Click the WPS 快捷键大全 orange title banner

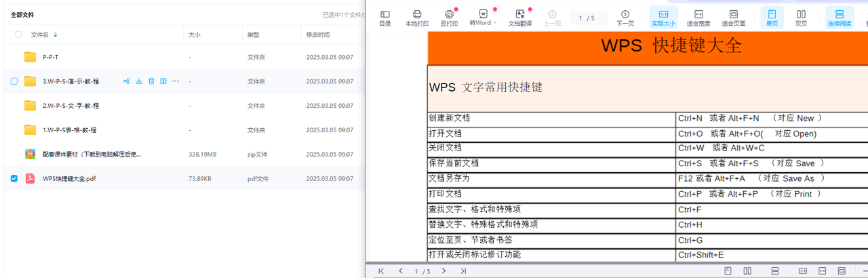[648, 47]
